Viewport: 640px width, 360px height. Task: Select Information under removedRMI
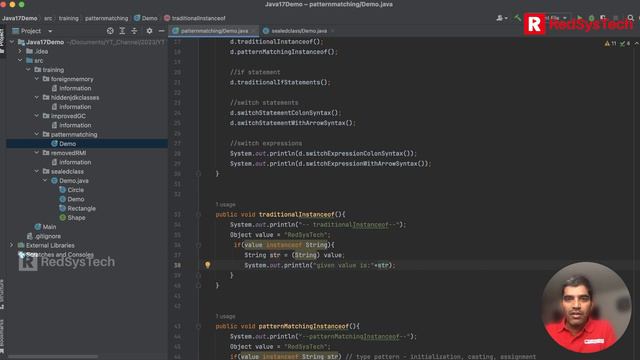point(75,162)
